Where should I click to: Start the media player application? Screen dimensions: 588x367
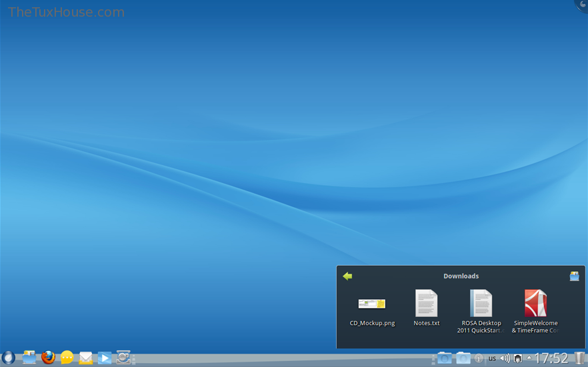(105, 358)
